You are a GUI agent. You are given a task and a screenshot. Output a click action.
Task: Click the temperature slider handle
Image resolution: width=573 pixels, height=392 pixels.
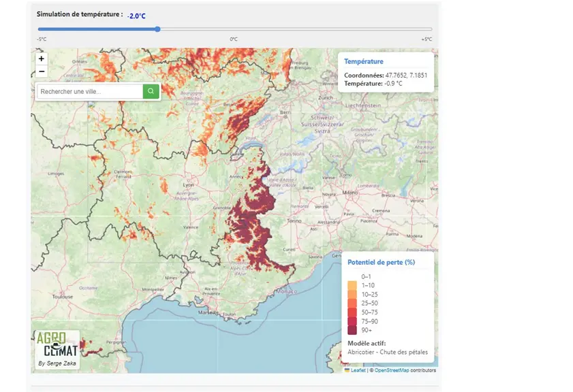point(157,29)
